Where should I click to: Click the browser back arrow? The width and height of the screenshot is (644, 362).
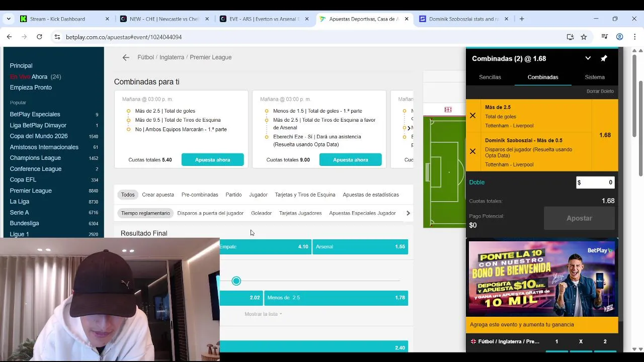click(9, 37)
